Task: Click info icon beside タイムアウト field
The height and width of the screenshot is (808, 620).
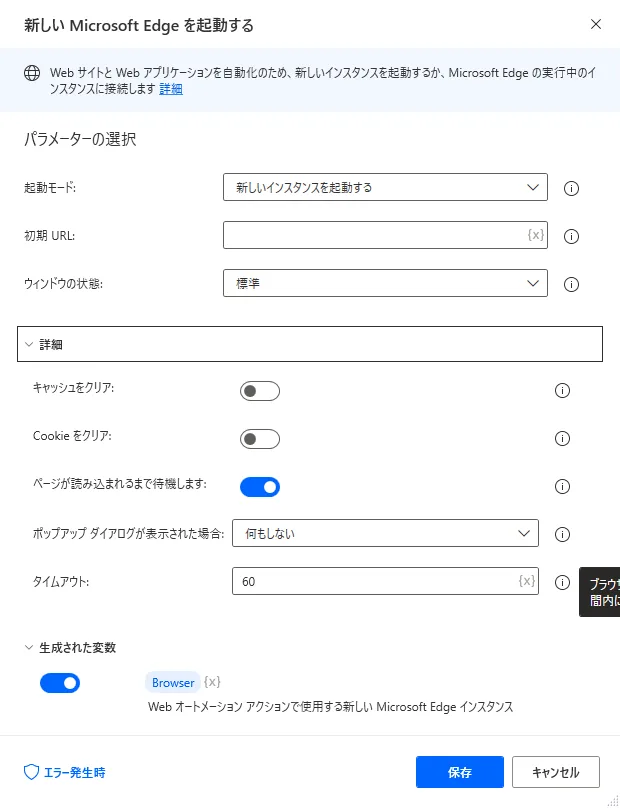Action: click(x=562, y=582)
